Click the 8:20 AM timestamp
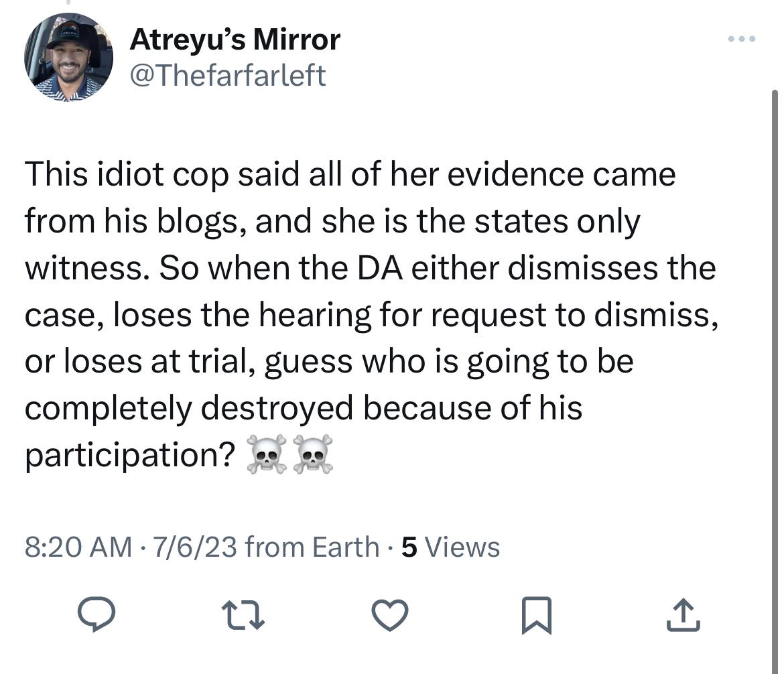 tap(78, 547)
